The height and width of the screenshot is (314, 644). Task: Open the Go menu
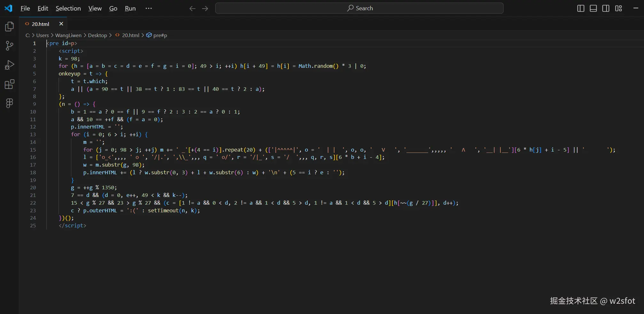(x=113, y=8)
